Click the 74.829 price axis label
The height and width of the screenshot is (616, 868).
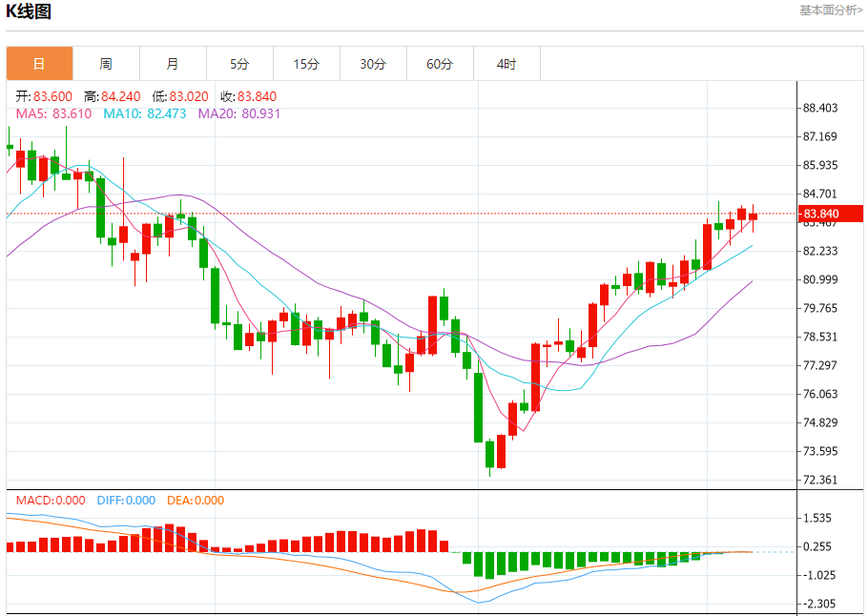tap(820, 422)
